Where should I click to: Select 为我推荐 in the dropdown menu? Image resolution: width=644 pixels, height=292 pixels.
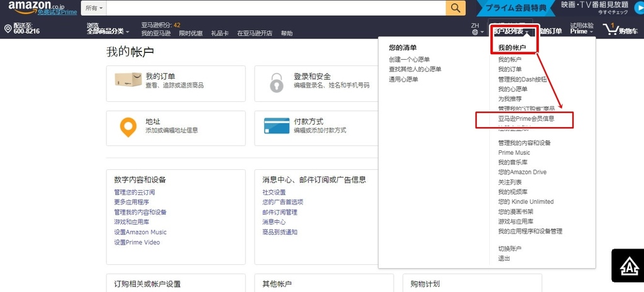[509, 99]
